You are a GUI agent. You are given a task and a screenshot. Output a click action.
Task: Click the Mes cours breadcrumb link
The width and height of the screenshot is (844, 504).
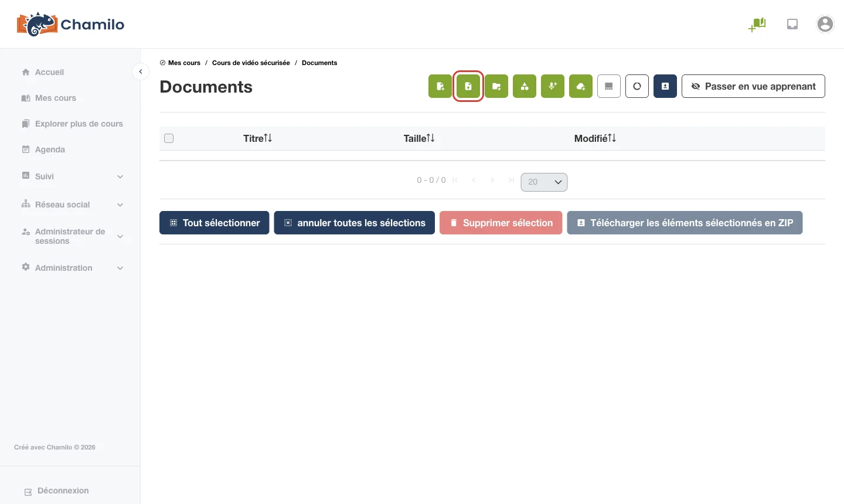click(x=184, y=63)
